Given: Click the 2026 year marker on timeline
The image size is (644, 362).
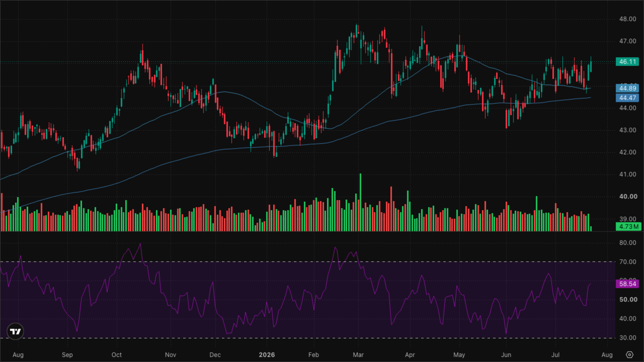Looking at the screenshot, I should pyautogui.click(x=267, y=355).
